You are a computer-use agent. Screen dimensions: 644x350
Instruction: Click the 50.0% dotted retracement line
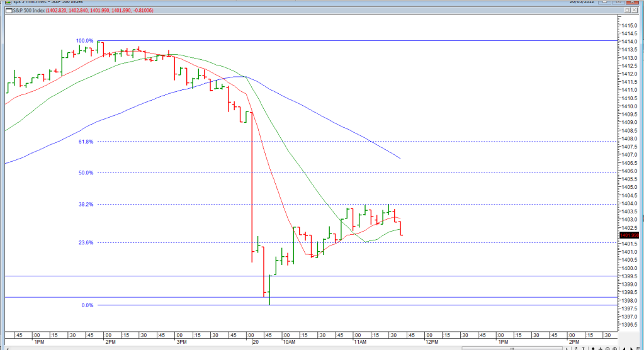[358, 173]
